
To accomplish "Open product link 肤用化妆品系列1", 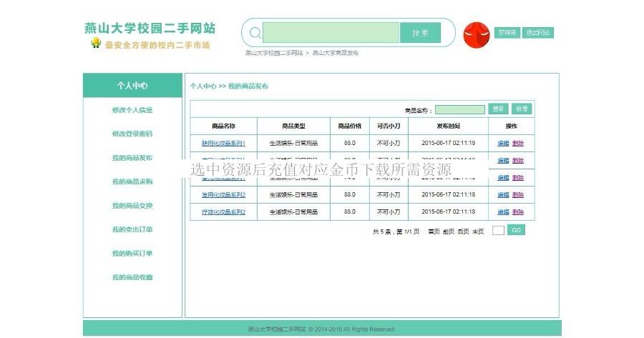I will click(223, 143).
